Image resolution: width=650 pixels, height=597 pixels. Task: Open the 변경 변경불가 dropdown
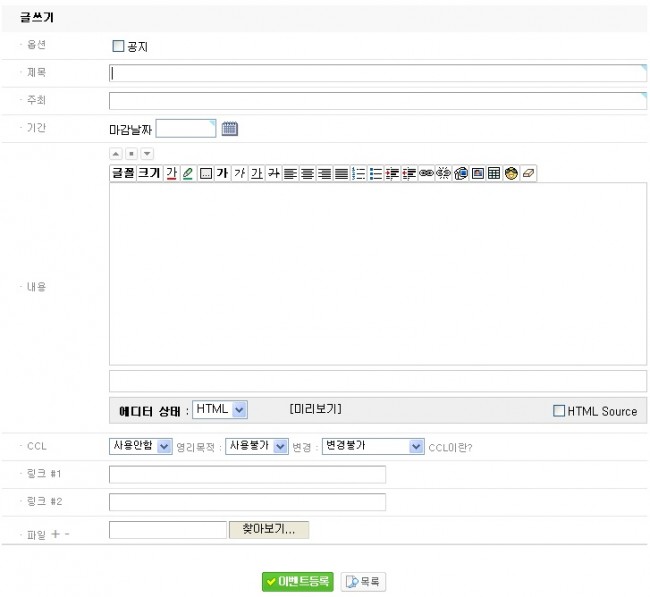[x=373, y=447]
